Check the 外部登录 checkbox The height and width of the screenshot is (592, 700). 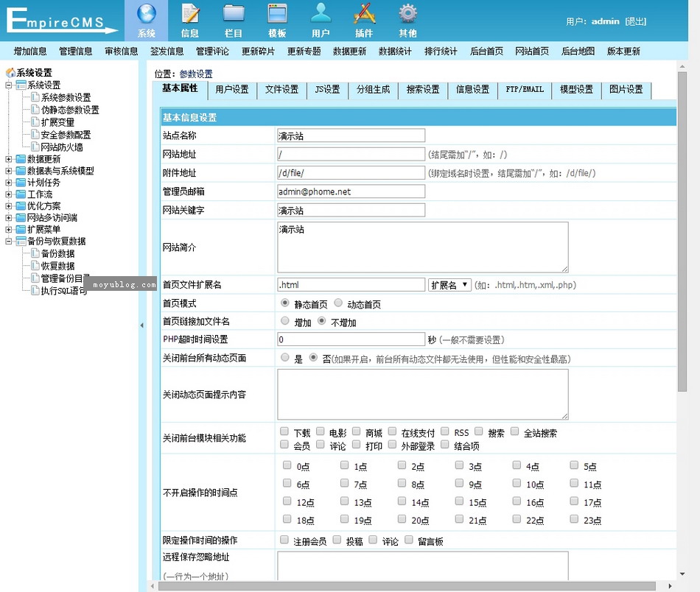tap(393, 444)
